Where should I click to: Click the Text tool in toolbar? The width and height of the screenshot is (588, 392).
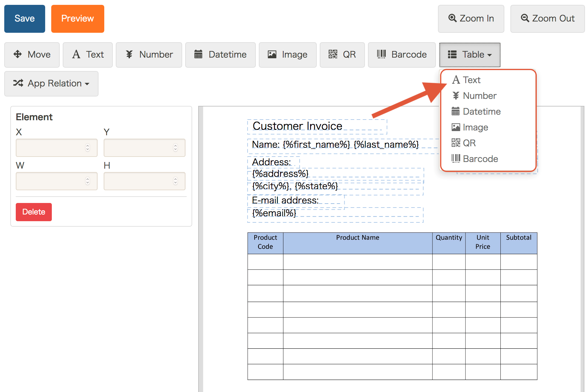(88, 55)
